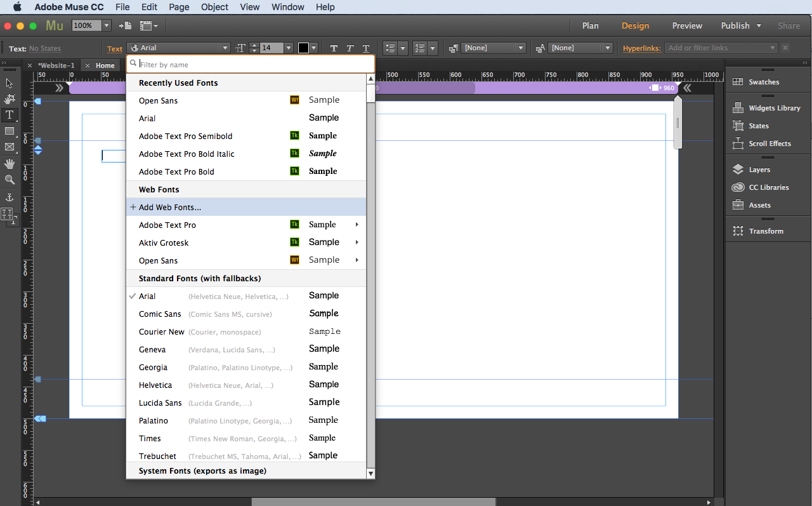Open the zoom level dropdown arrow
Image resolution: width=812 pixels, height=506 pixels.
(107, 26)
